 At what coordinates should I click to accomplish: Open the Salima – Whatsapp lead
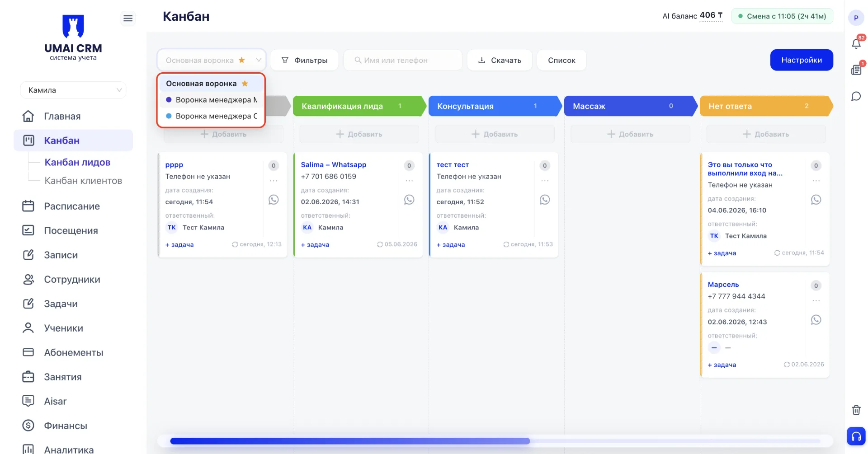point(334,165)
